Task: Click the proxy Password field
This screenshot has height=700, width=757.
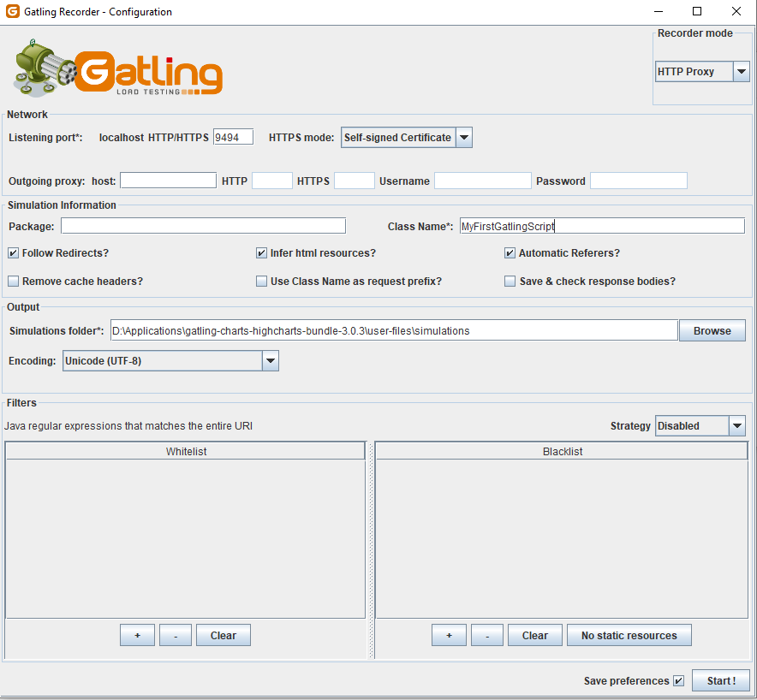Action: click(639, 181)
